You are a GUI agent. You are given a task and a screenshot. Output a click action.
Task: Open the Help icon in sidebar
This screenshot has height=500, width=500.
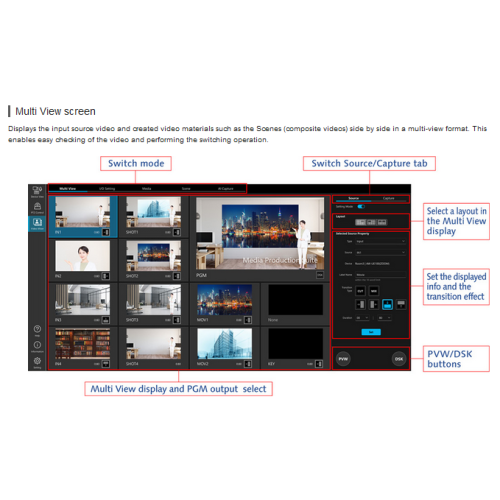click(37, 330)
